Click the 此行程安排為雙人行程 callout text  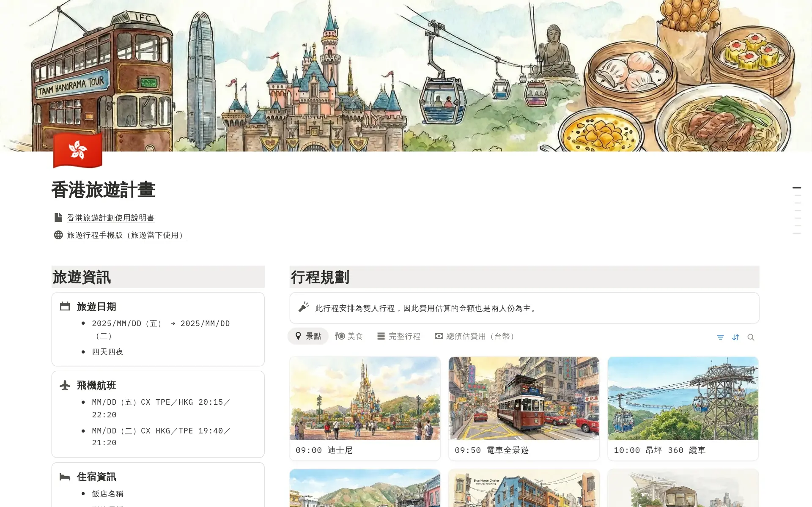point(426,308)
